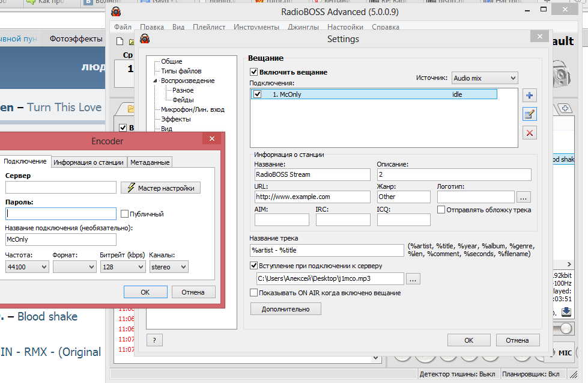
Task: Click the RadioBOSS headphone icon in Settings title
Action: (145, 38)
